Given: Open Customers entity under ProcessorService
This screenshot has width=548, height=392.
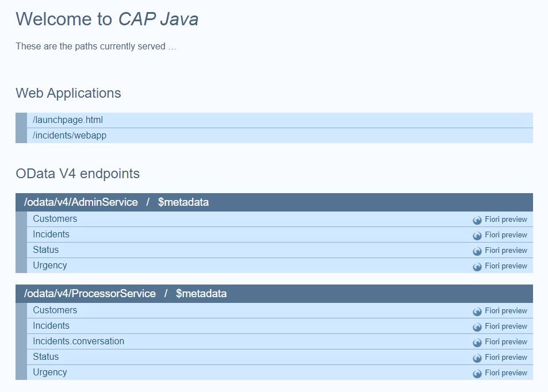Looking at the screenshot, I should (55, 310).
